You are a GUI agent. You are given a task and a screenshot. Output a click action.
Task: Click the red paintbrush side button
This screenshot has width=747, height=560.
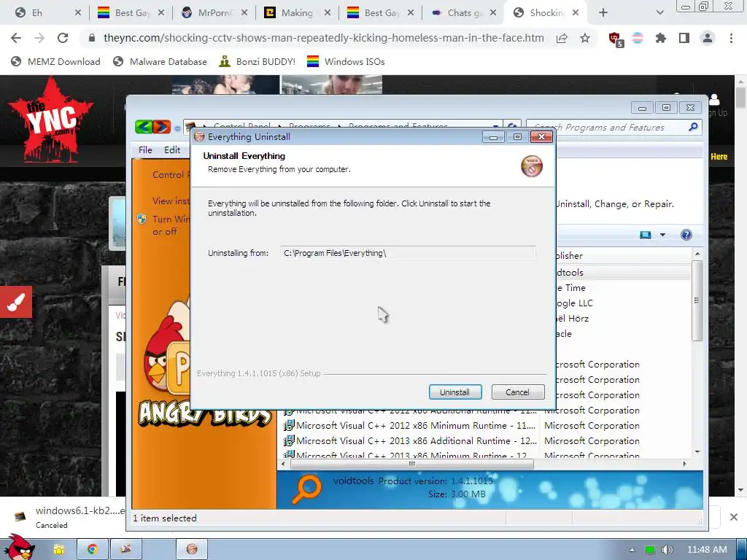16,302
